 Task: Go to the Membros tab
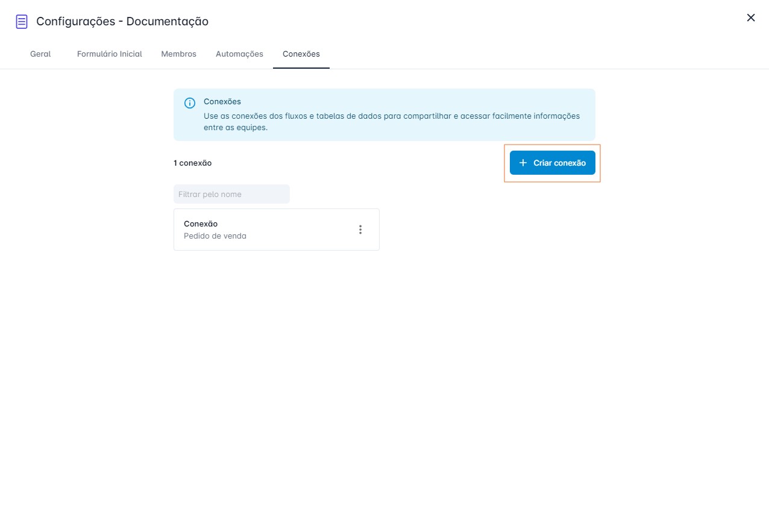click(x=179, y=54)
